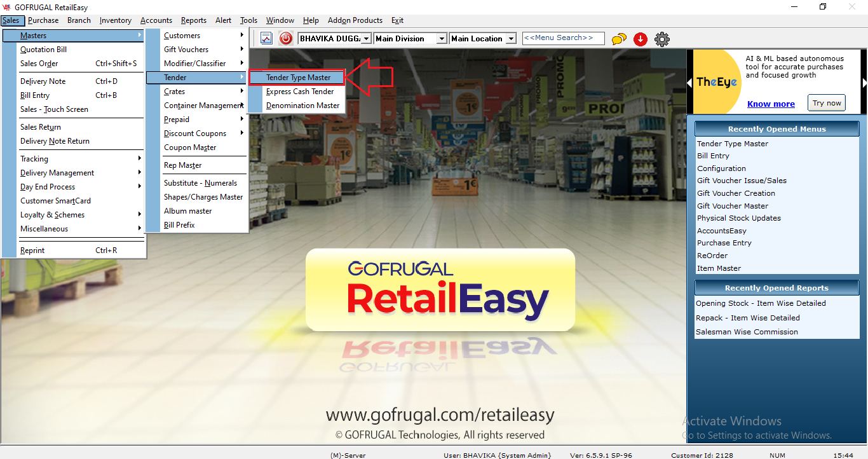
Task: Open Configuration from recent menus
Action: pyautogui.click(x=721, y=168)
